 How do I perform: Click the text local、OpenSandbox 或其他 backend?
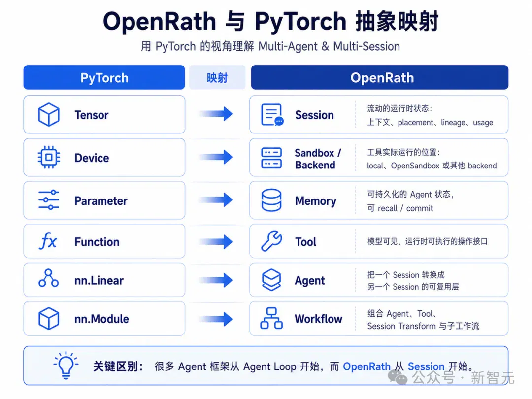432,166
